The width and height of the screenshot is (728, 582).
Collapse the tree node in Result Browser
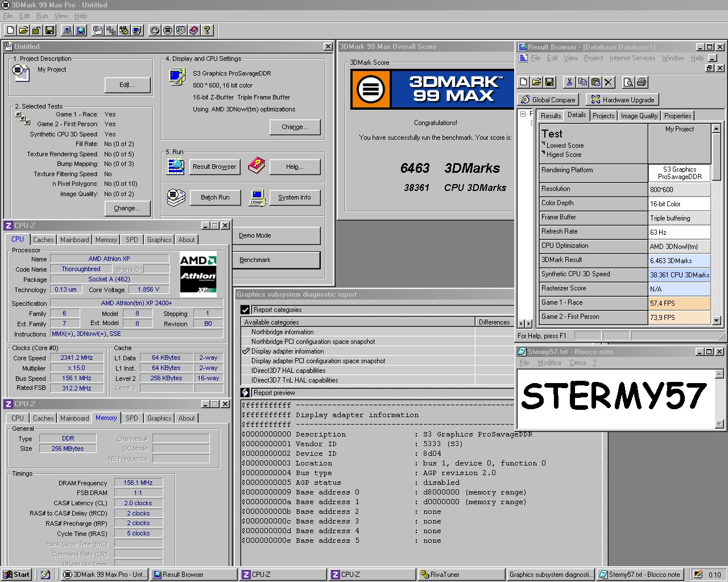[x=523, y=114]
